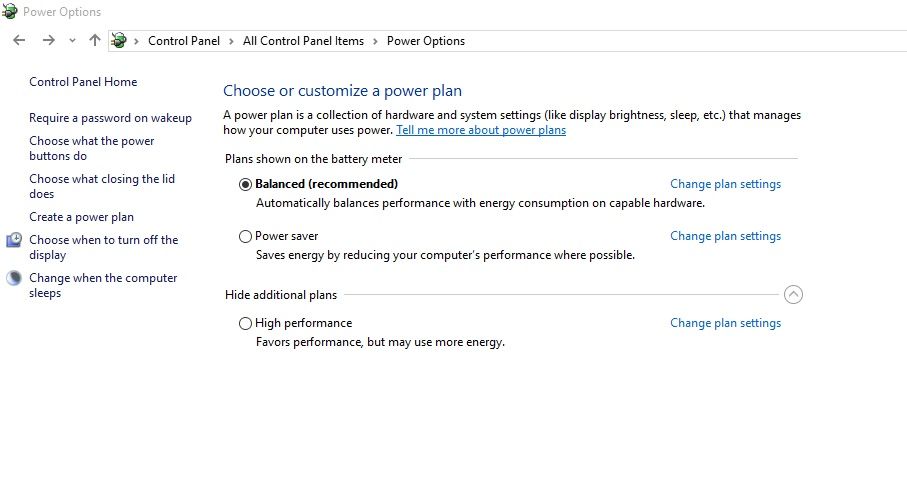Expand the chevron after Control Panel breadcrumb
Image resolution: width=907 pixels, height=480 pixels.
231,41
